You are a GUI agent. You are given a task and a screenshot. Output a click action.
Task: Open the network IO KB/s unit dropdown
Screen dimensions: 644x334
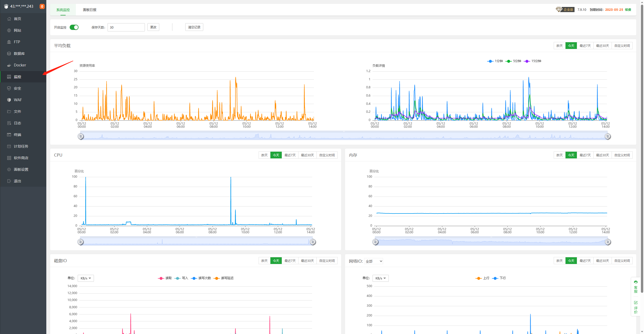point(381,278)
